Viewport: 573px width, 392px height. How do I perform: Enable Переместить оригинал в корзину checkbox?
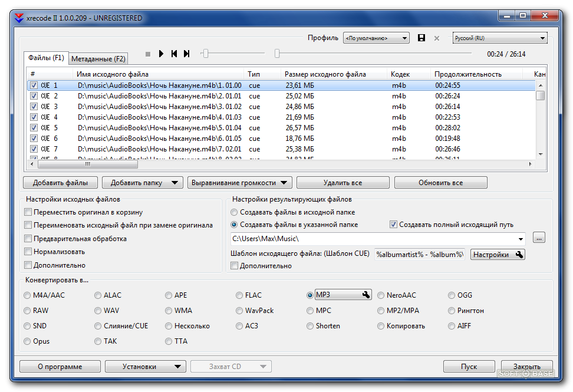pos(28,212)
